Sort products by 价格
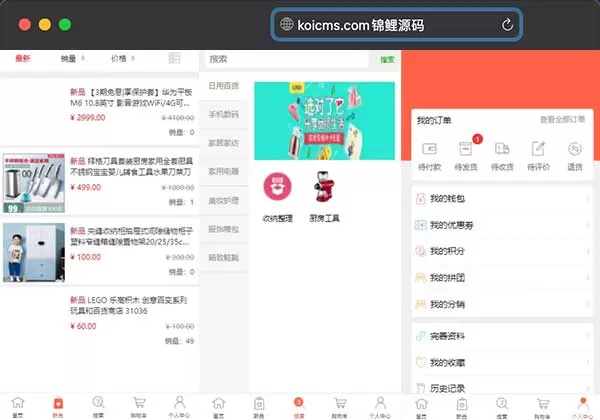600x420 pixels. pyautogui.click(x=122, y=59)
